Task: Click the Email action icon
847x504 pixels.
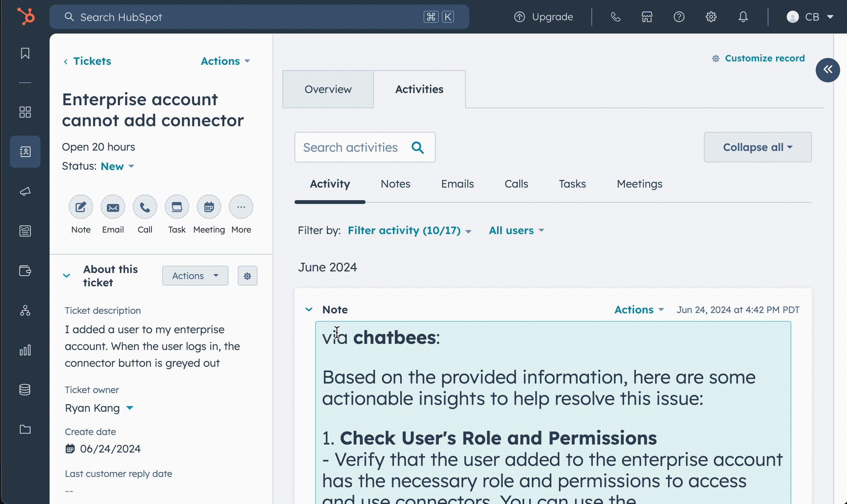Action: (113, 207)
